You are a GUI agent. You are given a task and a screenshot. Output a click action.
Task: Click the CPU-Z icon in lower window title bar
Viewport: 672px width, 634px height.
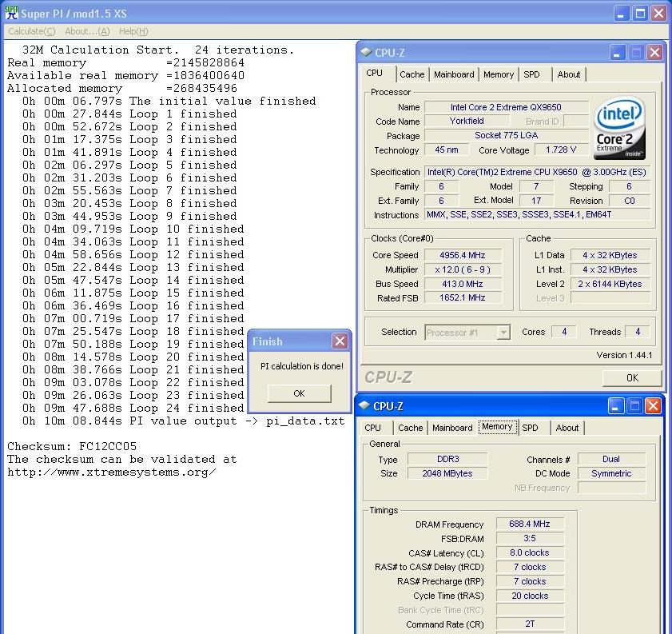point(364,405)
